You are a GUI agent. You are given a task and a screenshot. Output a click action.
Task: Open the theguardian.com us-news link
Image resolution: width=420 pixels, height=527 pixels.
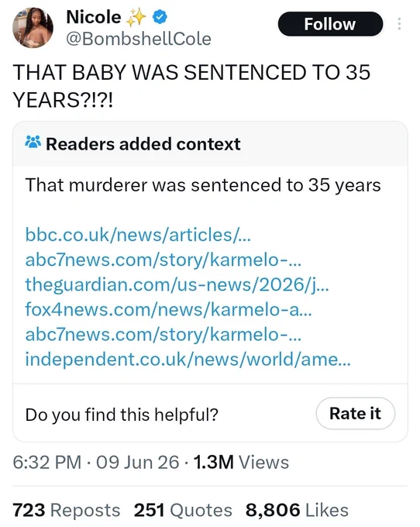tap(177, 284)
